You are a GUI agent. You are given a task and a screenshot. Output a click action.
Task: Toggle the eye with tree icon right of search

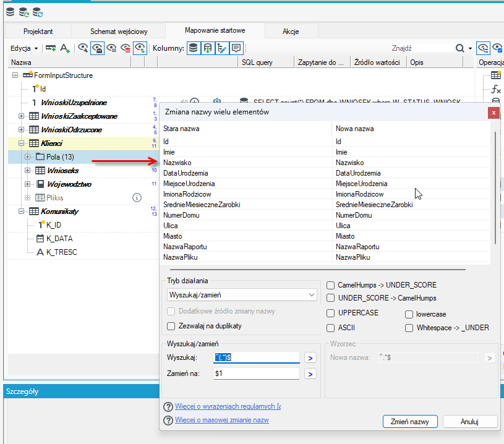[x=483, y=48]
